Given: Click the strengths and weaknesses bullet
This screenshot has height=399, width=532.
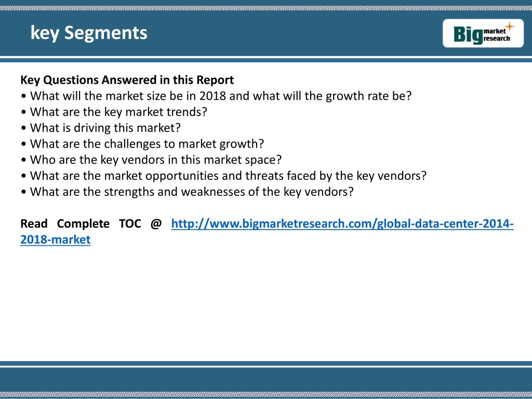Looking at the screenshot, I should pyautogui.click(x=187, y=192).
